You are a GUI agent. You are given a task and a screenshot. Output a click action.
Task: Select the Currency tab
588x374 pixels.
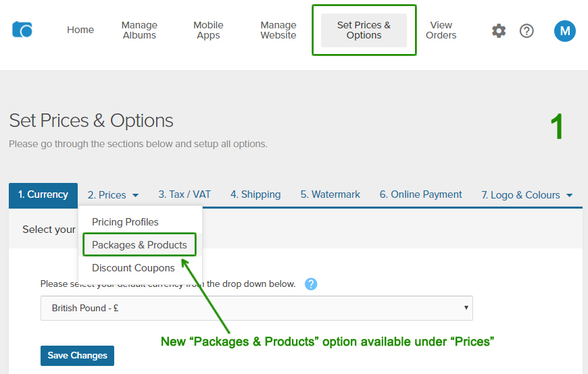[x=43, y=194]
